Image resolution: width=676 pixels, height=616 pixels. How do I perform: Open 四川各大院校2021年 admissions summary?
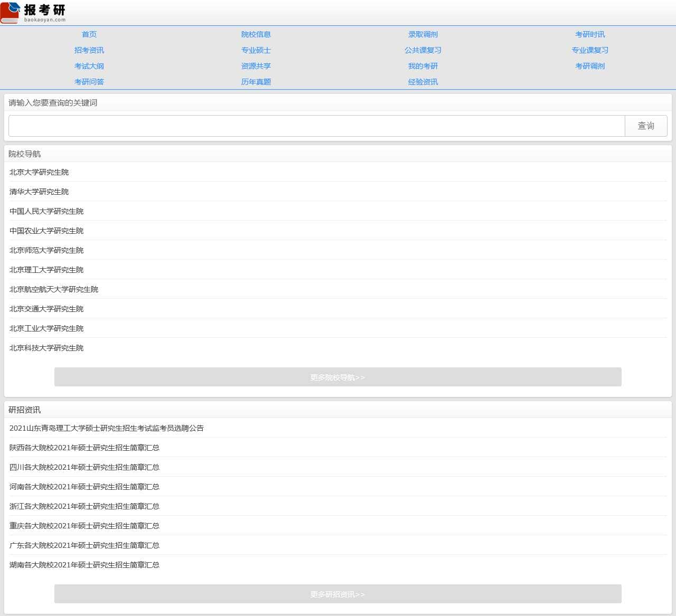(84, 467)
